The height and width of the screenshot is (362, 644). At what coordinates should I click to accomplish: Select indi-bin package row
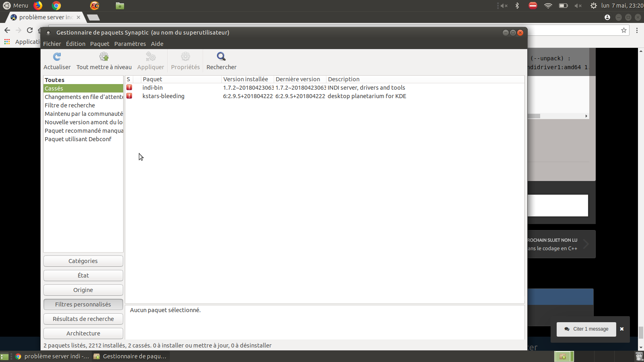coord(324,88)
